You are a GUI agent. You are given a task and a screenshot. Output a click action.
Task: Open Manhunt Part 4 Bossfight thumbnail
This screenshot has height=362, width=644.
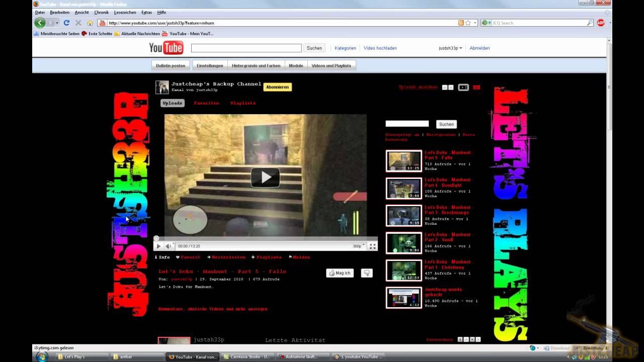(x=404, y=188)
